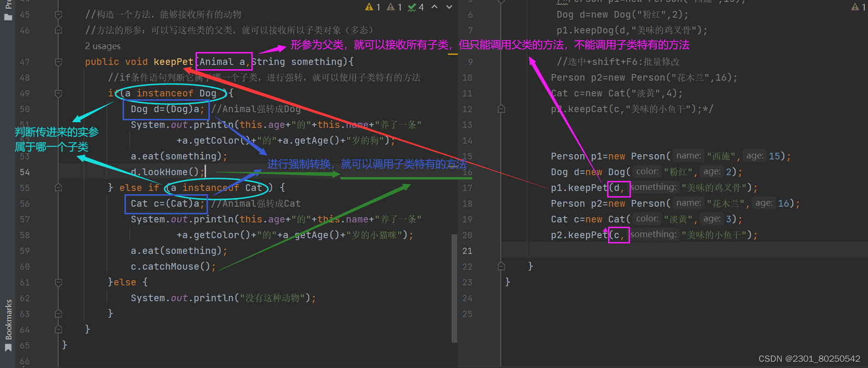The width and height of the screenshot is (868, 368).
Task: Click 'something:' inlay hint on line 20
Action: 653,235
